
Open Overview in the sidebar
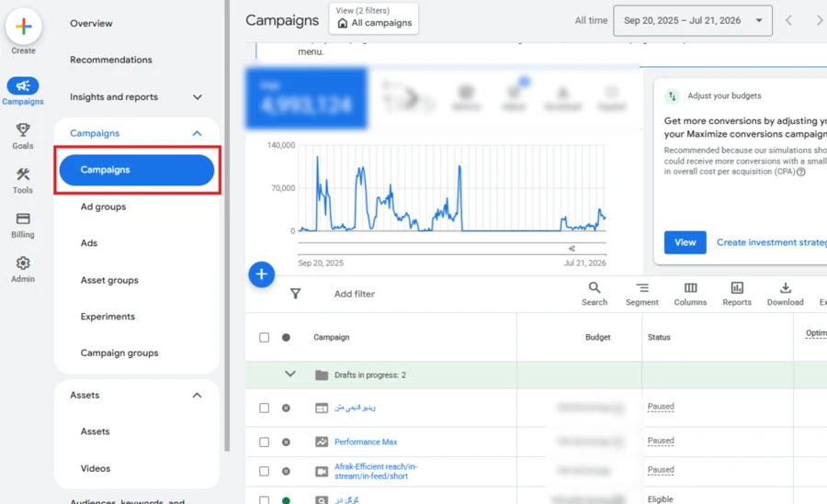click(91, 24)
